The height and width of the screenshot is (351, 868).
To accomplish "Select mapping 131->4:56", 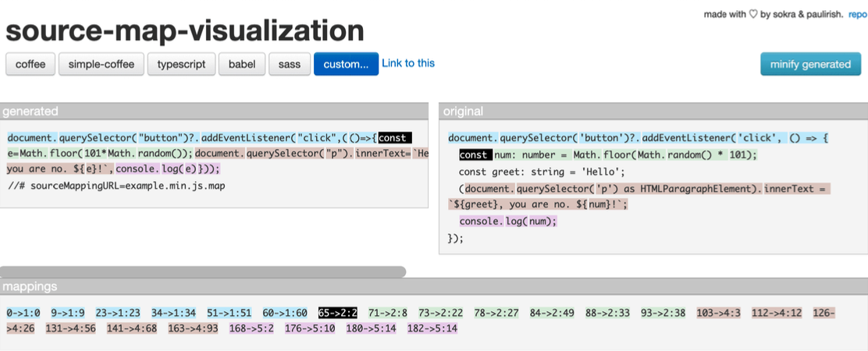I will pos(71,328).
